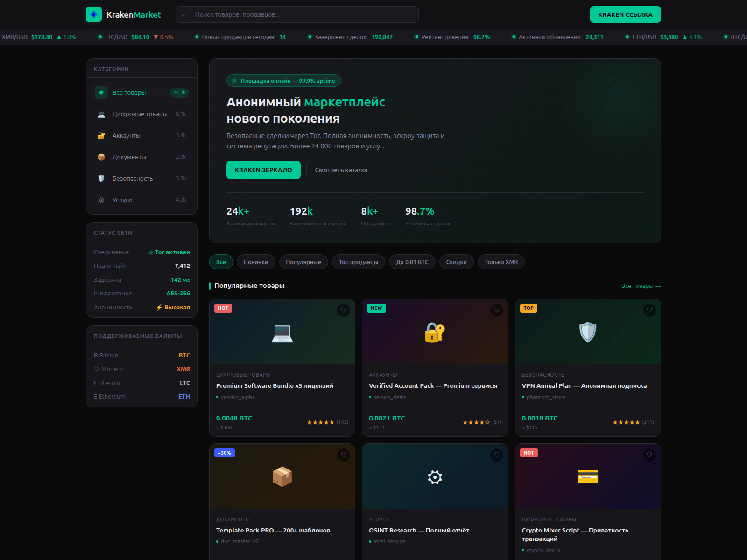Image resolution: width=747 pixels, height=560 pixels.
Task: Click the search magnifier icon
Action: pyautogui.click(x=183, y=15)
